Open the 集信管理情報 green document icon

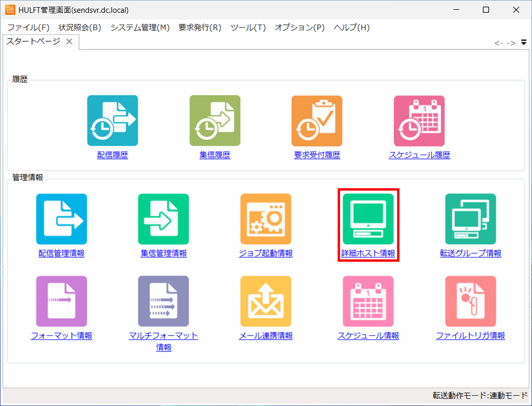click(x=164, y=219)
